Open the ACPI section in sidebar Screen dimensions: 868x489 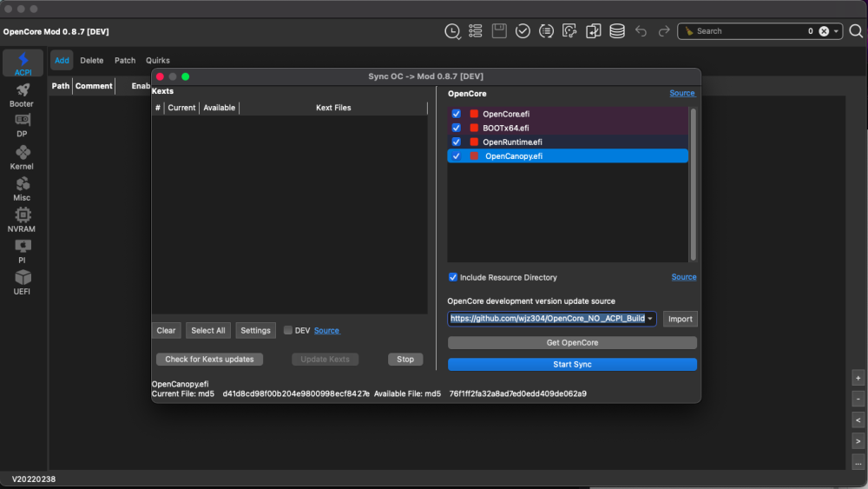[x=23, y=63]
